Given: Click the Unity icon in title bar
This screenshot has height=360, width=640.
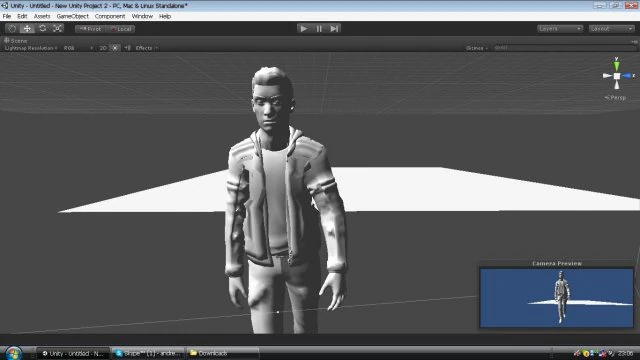Looking at the screenshot, I should click(x=4, y=6).
